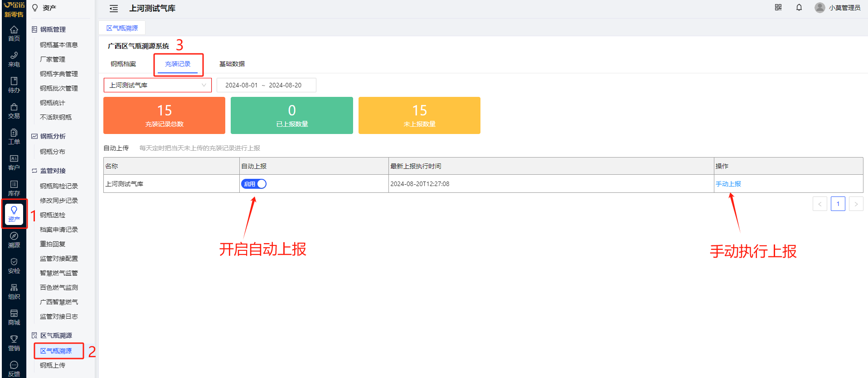
Task: Click the orange 充装记录总数 card
Action: click(164, 115)
